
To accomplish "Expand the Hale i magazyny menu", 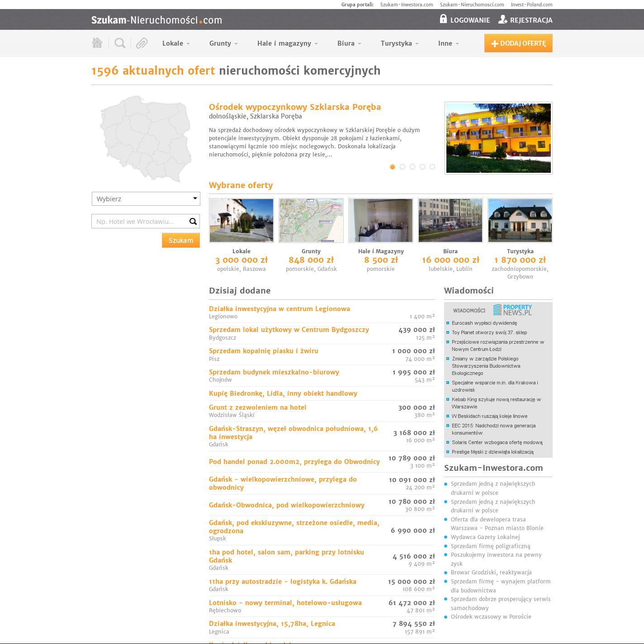I will click(287, 43).
